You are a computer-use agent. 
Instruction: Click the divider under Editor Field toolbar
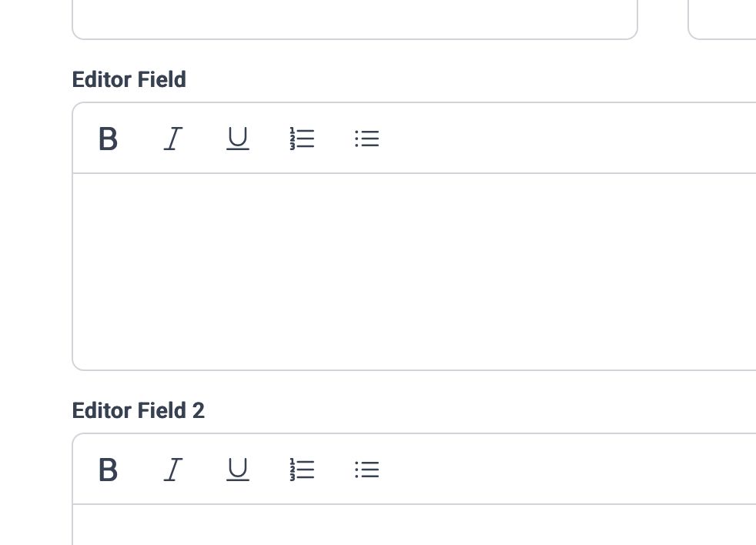pos(414,172)
